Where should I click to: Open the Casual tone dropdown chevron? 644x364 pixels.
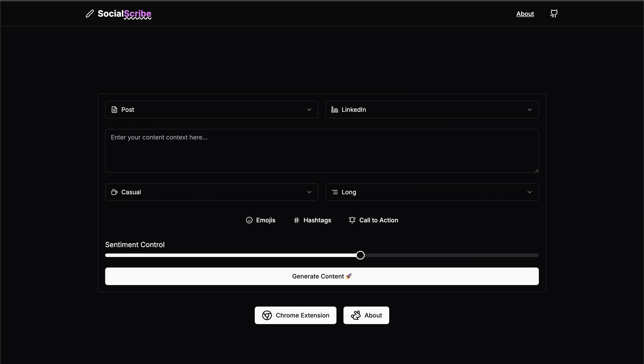click(x=309, y=192)
